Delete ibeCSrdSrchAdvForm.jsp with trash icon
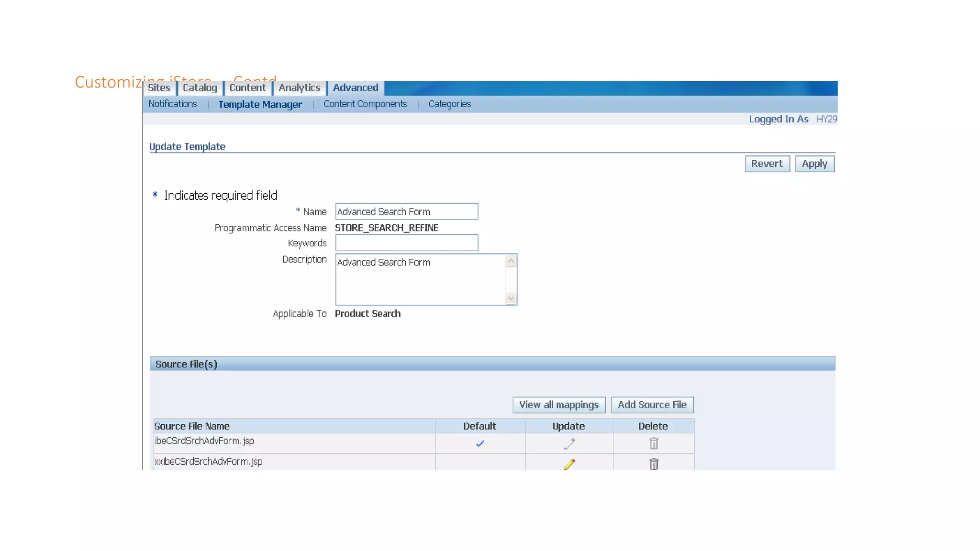980x551 pixels. click(654, 444)
